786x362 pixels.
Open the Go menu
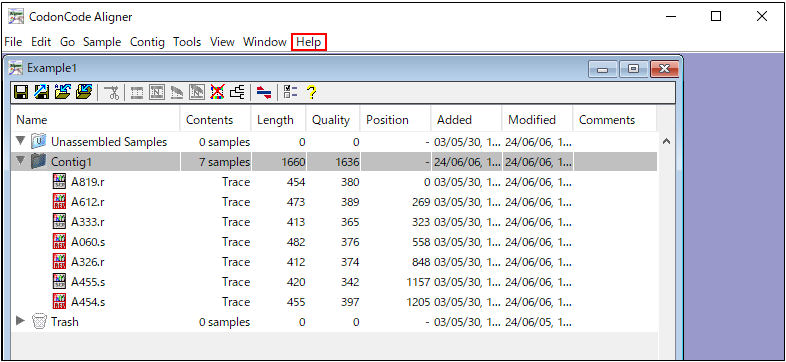coord(68,42)
